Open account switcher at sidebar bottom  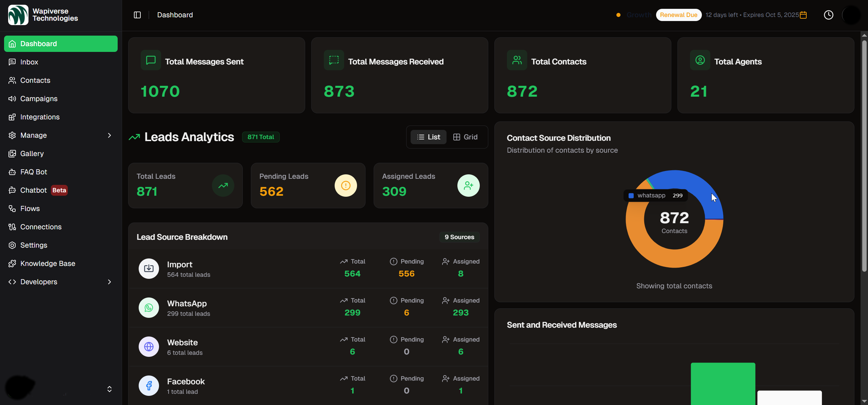tap(109, 389)
